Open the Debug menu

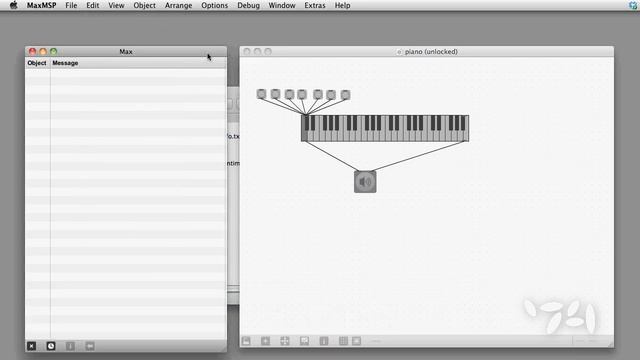[x=249, y=5]
